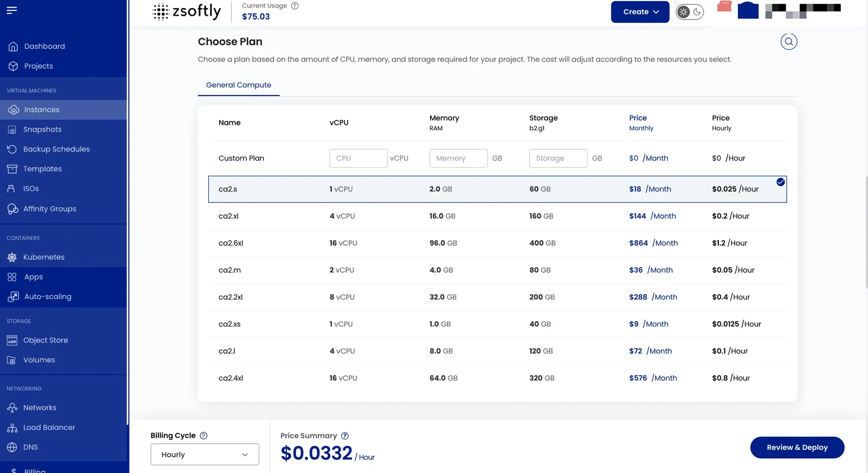Click the Price Summary info icon
Image resolution: width=868 pixels, height=473 pixels.
tap(345, 436)
